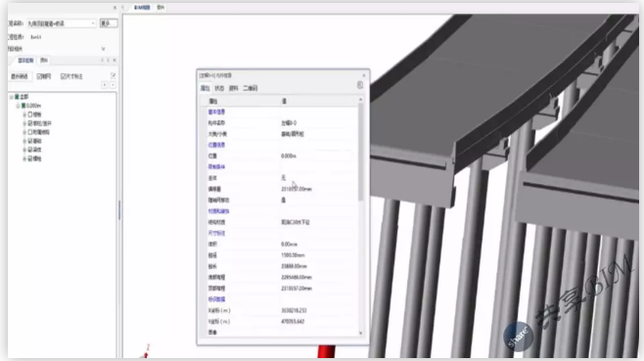Click the 1500.00mm value cell
This screenshot has height=361, width=644.
[293, 255]
